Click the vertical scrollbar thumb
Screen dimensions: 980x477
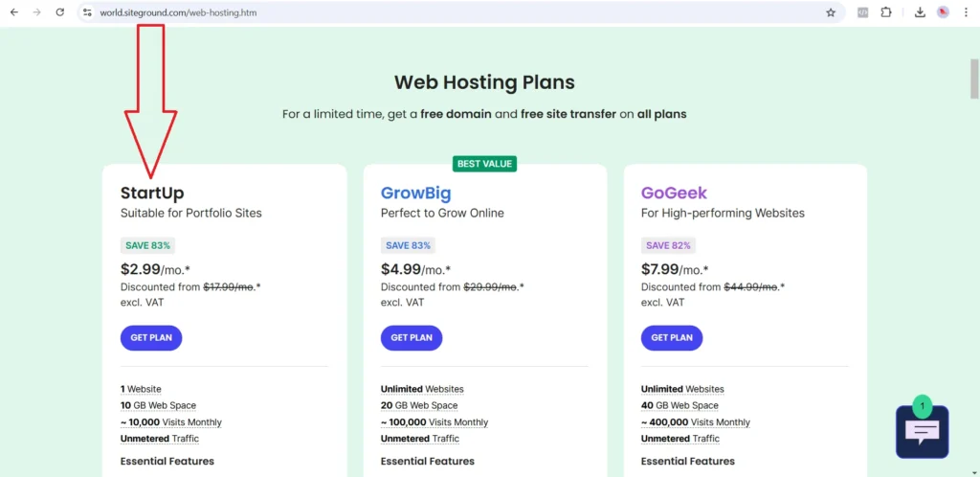point(974,79)
